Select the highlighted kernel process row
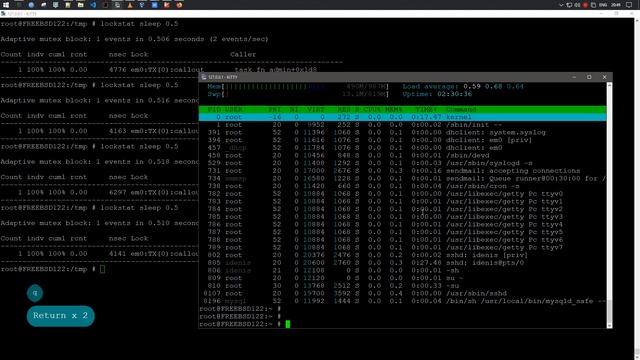Viewport: 640px width, 360px height. coord(402,117)
